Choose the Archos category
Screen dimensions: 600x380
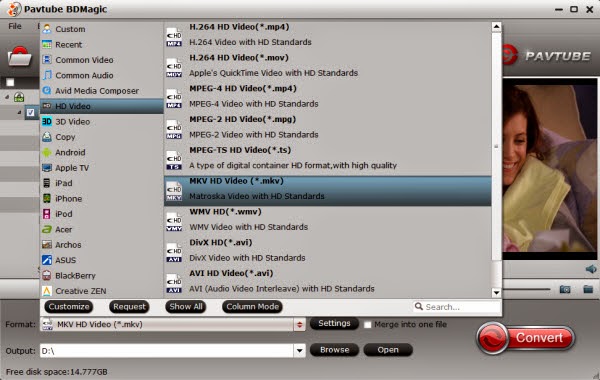point(101,245)
